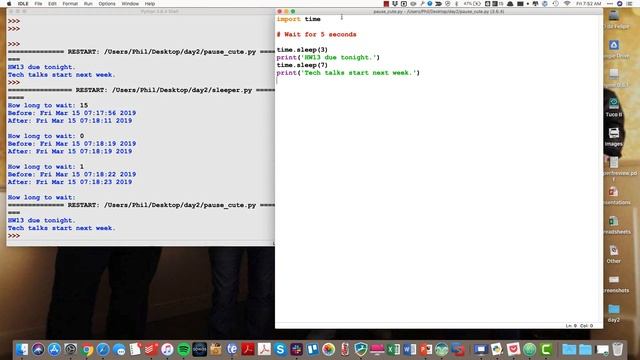This screenshot has height=360, width=640.
Task: Open the Window menu
Action: point(130,4)
